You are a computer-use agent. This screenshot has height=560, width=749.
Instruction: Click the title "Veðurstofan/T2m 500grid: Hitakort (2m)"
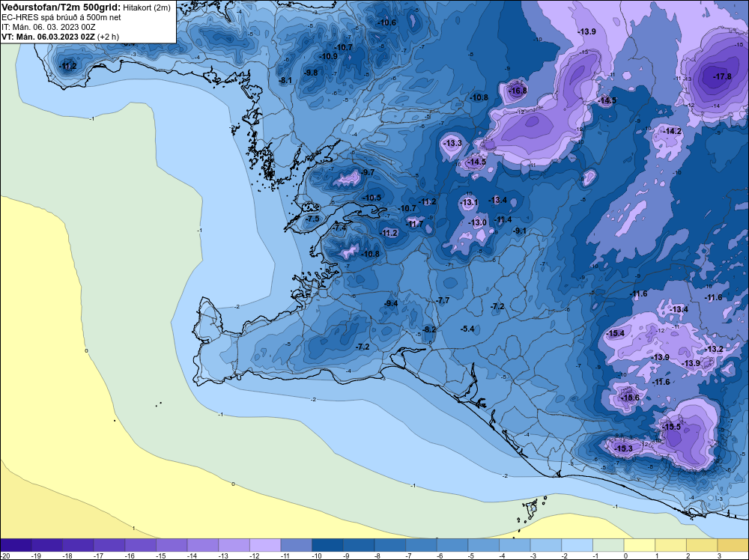86,7
